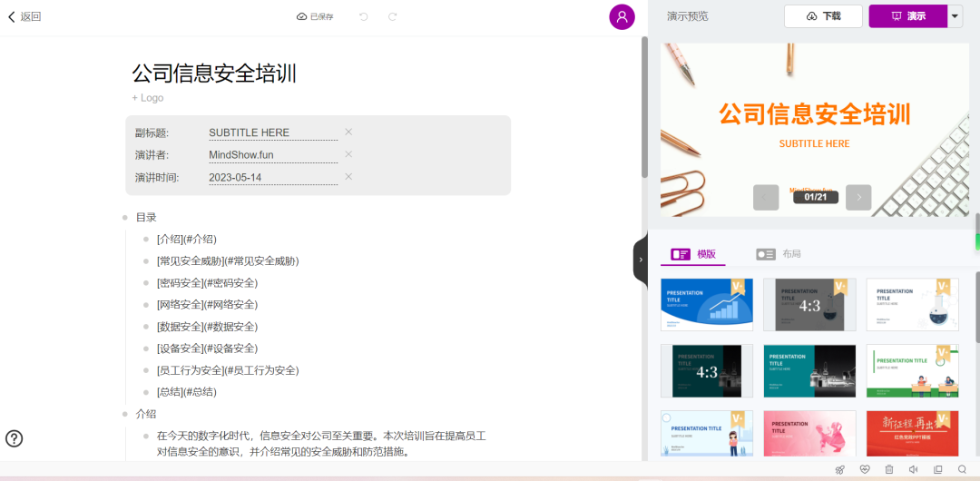The width and height of the screenshot is (980, 481).
Task: Edit the MindShow.fun speaker field
Action: [273, 154]
